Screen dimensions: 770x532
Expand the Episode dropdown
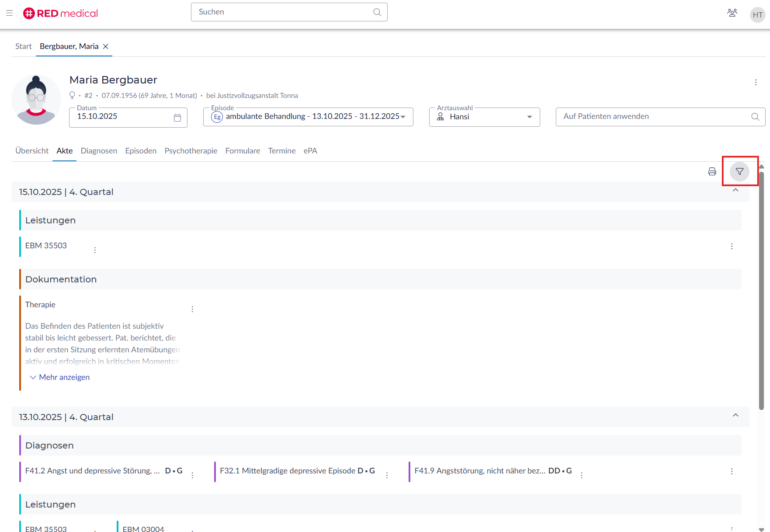coord(402,117)
